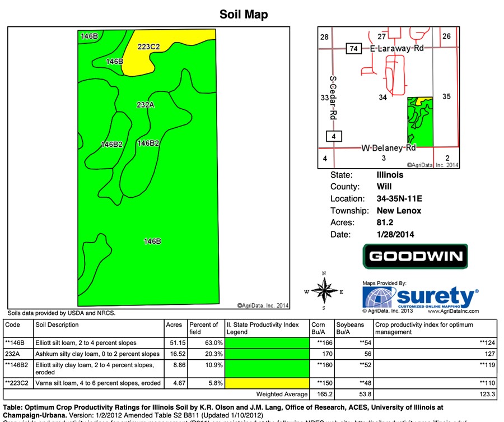This screenshot has height=422, width=504.
Task: Click "Elliott silt loam, 2 to 4 percent slopes"
Action: [x=86, y=343]
